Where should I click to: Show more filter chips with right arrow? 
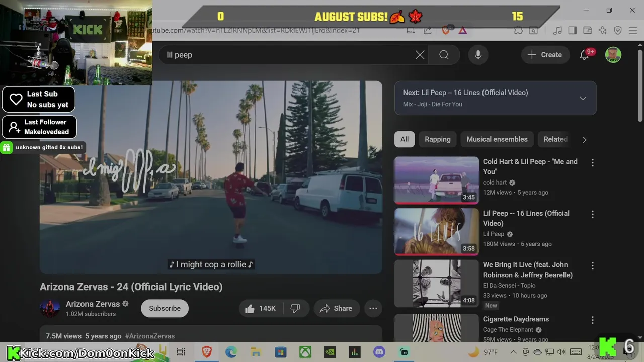(584, 140)
